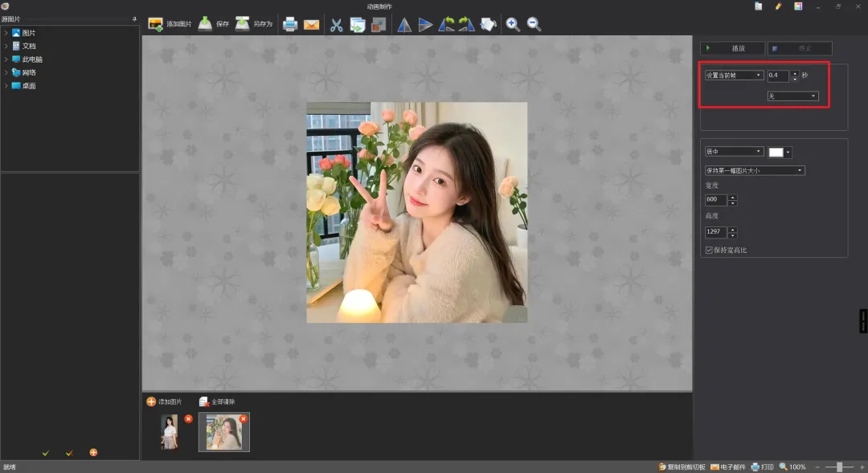Click the printer icon in toolbar

coord(290,24)
